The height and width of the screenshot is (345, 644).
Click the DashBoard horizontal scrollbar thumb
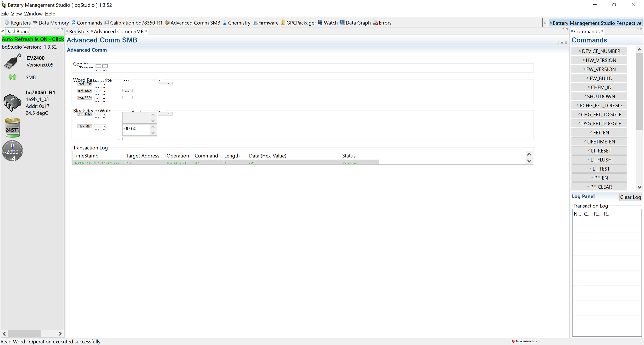(24, 333)
